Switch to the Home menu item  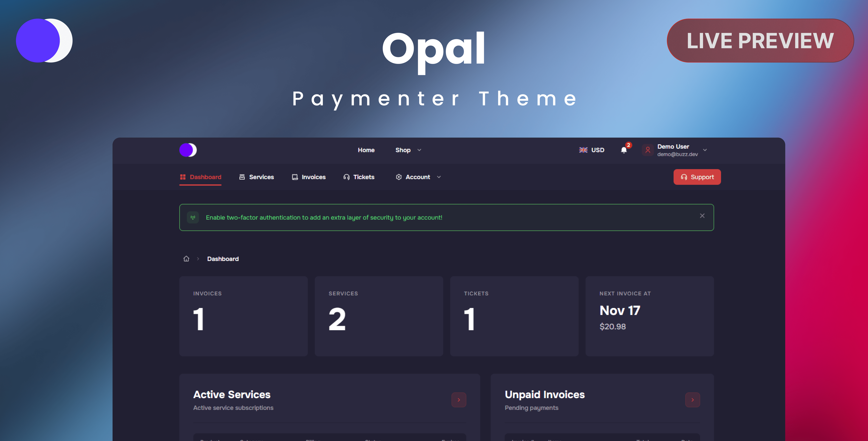366,150
